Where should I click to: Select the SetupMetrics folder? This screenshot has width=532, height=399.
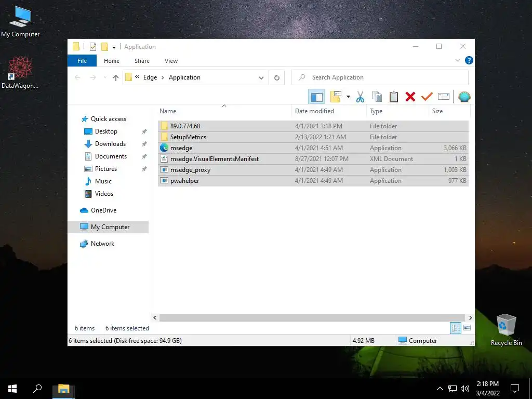(x=313, y=137)
